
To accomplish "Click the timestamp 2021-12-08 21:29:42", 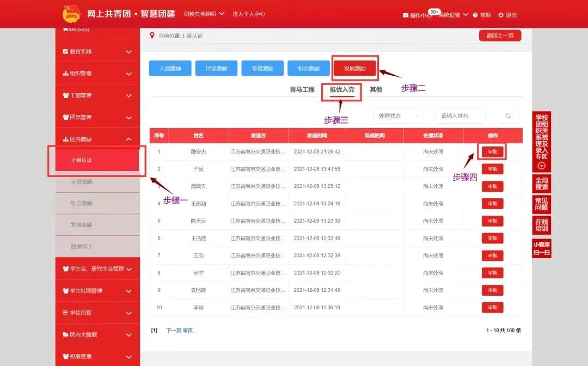I will 317,151.
